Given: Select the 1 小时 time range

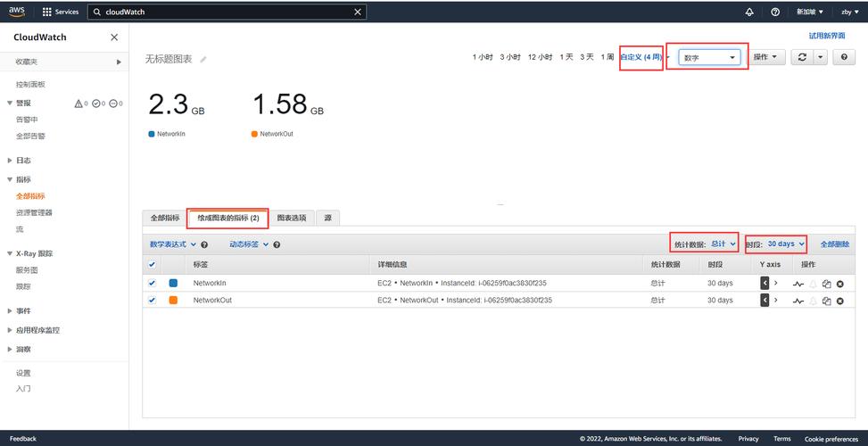Looking at the screenshot, I should (482, 57).
